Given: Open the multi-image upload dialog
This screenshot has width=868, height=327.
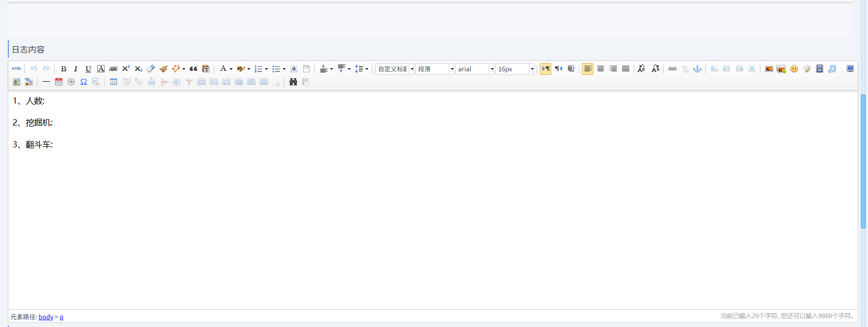Looking at the screenshot, I should pos(782,69).
